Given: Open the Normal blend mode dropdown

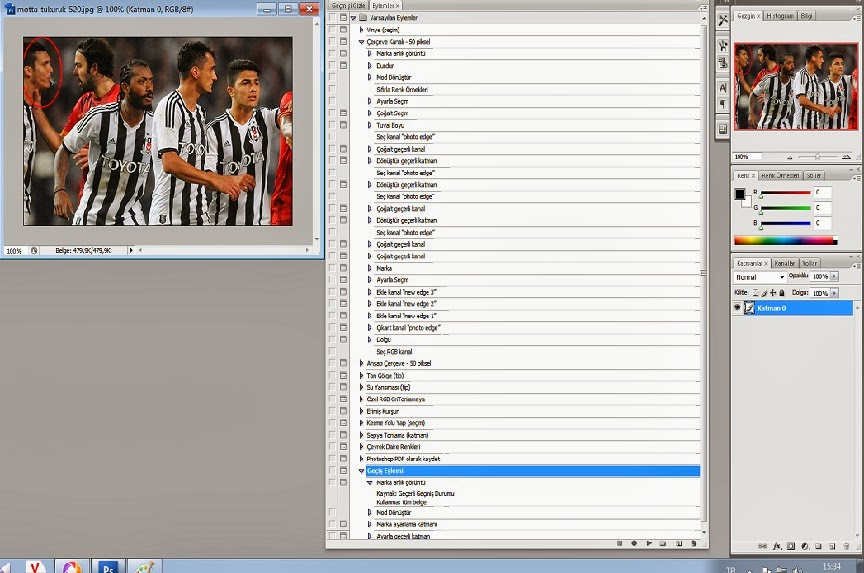Looking at the screenshot, I should tap(760, 277).
